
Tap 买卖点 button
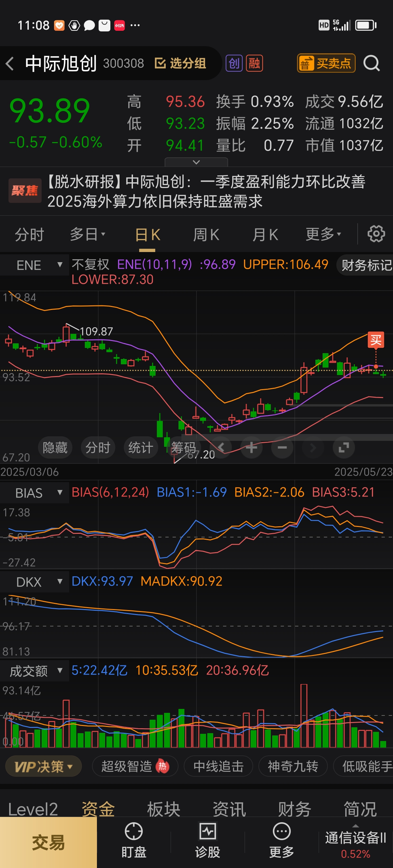pos(326,63)
